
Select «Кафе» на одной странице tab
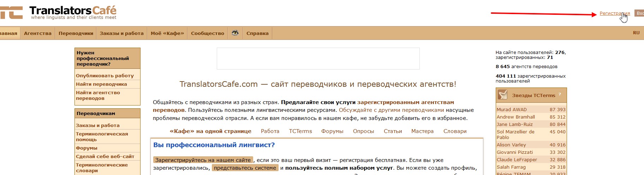point(210,131)
